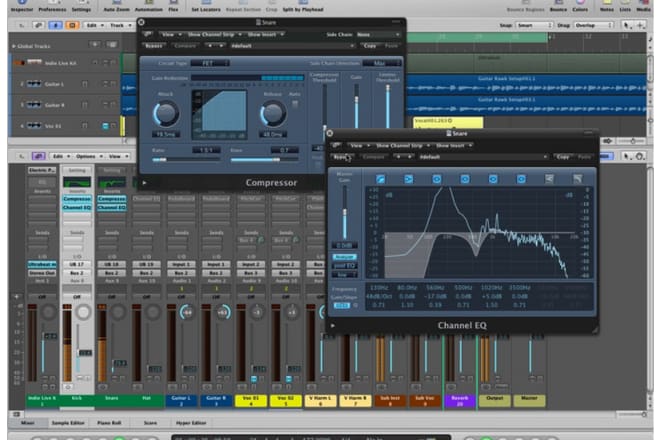Screen dimensions: 660x440
Task: Select the Reverb channel strip label
Action: tap(460, 401)
